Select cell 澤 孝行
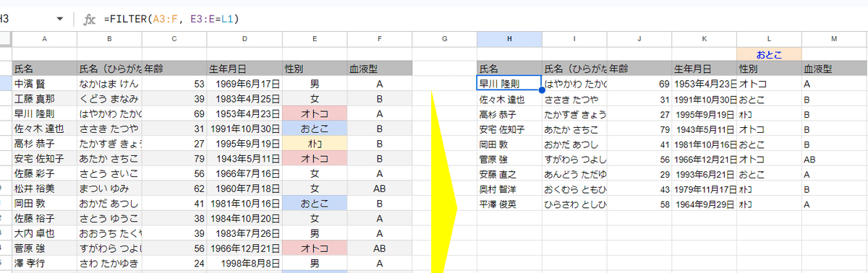 (45, 264)
